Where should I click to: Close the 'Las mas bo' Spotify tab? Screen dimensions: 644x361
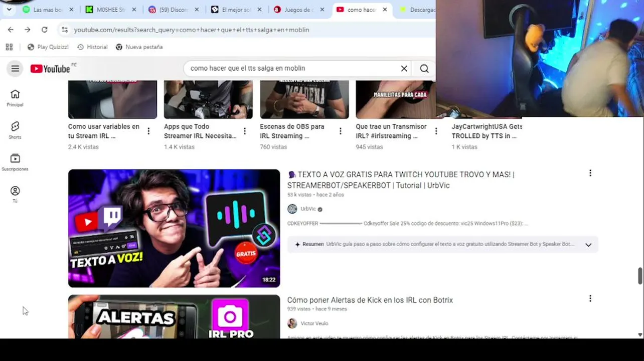(71, 10)
